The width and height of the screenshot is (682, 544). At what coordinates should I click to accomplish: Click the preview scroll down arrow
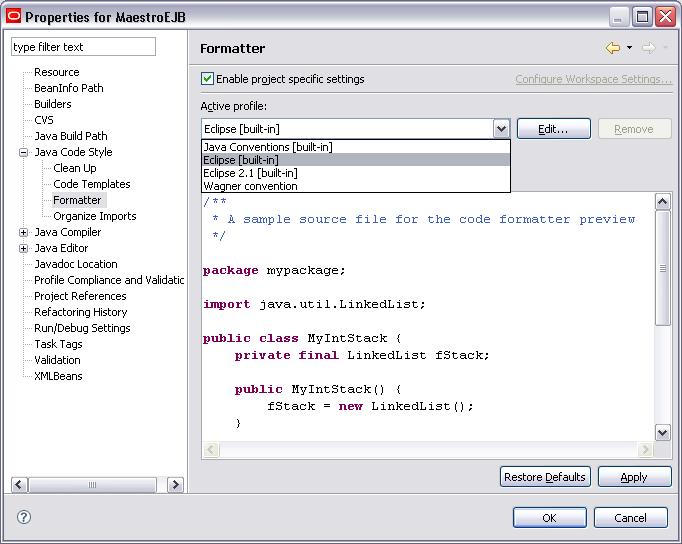[x=662, y=433]
